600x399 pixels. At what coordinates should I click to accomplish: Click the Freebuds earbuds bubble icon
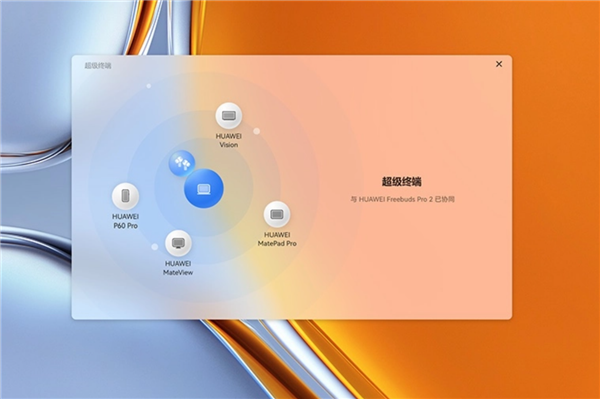tap(182, 163)
